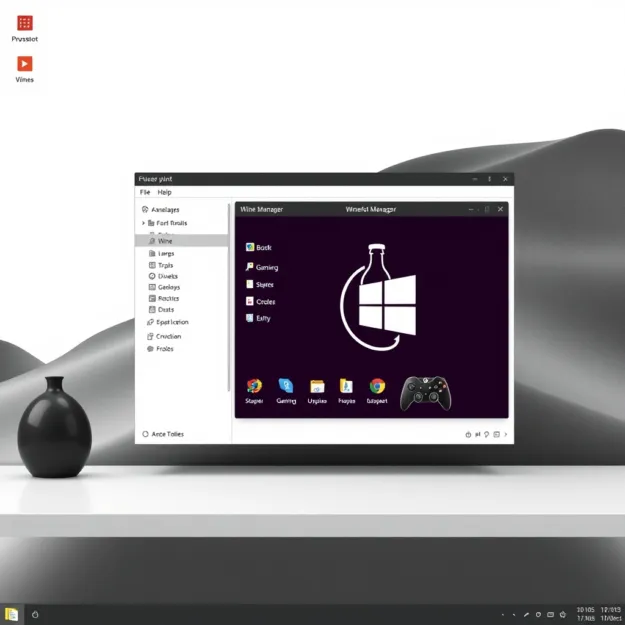Viewport: 625px width, 625px height.
Task: Open the taskbar clock and date
Action: 599,614
